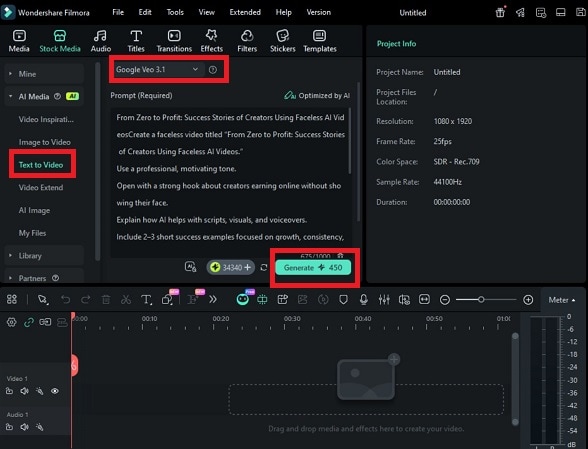Click the timeline zoom slider handle
Screen dimensions: 588x449
click(481, 299)
